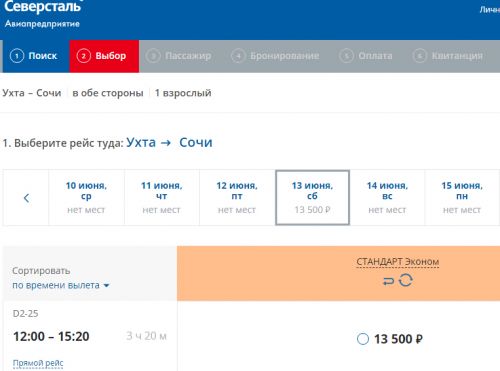Click the step 2 circle icon in Выбор
Screen dimensions: 500x371
click(83, 56)
